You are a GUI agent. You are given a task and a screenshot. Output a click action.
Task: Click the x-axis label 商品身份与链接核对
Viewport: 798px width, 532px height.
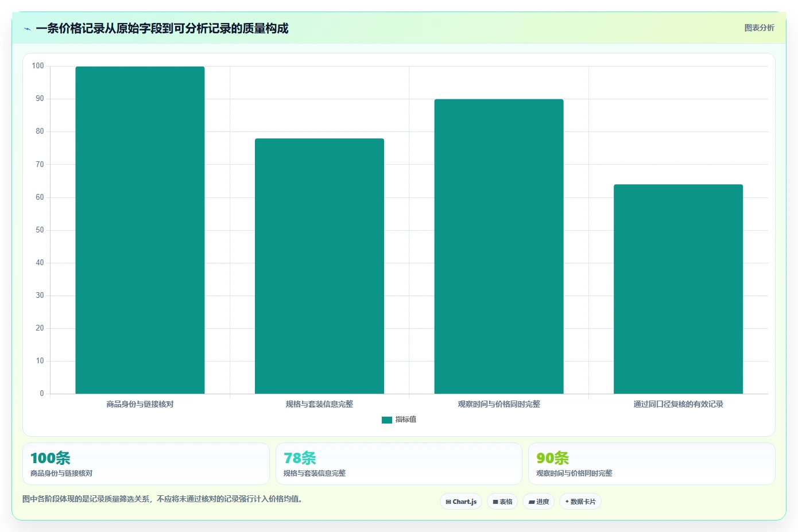[140, 404]
